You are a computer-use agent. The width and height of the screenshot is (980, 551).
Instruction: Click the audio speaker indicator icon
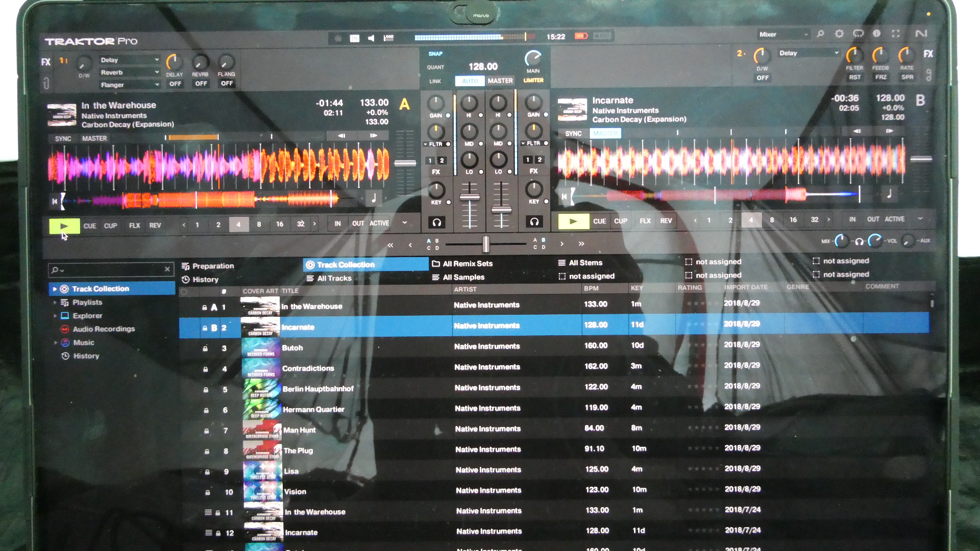(x=371, y=38)
